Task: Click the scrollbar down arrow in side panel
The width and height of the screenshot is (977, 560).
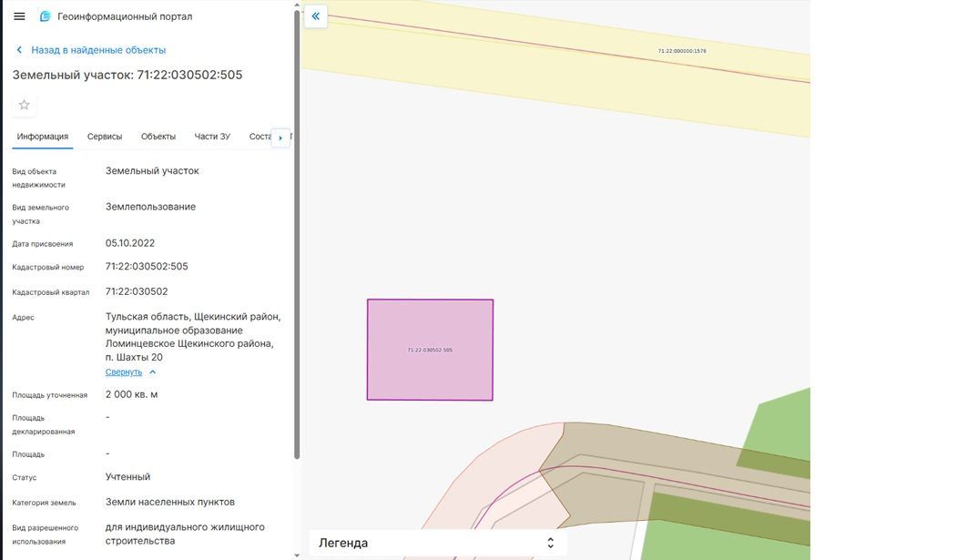Action: 297,555
